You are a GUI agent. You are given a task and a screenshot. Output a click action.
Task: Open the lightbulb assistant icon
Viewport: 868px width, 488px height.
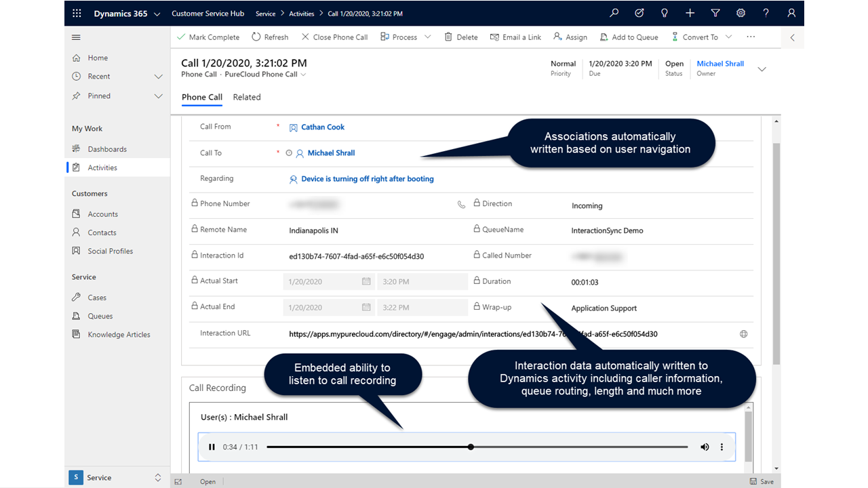pyautogui.click(x=665, y=13)
